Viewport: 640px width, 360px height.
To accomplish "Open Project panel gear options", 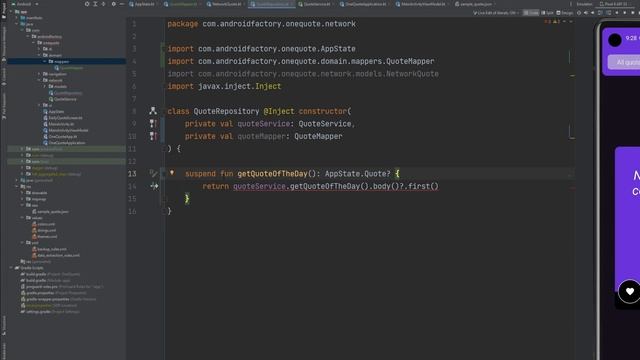I will click(113, 4).
